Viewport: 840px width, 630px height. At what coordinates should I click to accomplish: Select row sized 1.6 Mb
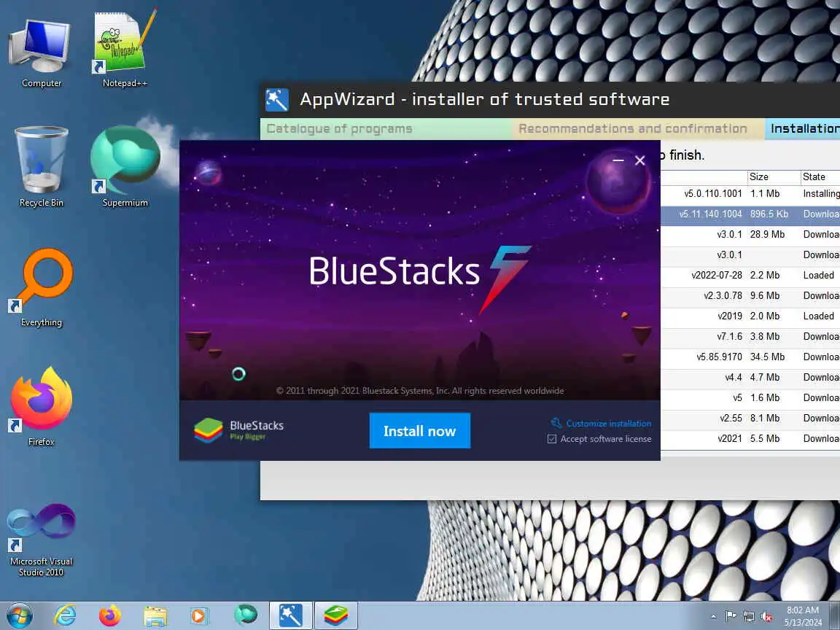click(x=750, y=398)
